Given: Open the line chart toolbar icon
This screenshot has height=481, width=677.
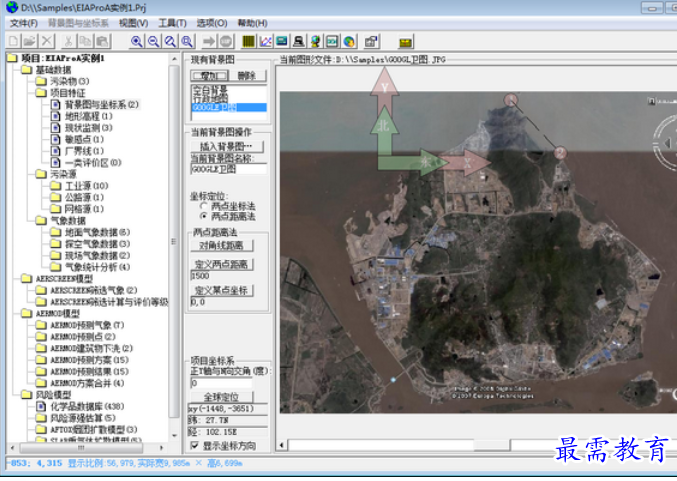Looking at the screenshot, I should tap(266, 41).
